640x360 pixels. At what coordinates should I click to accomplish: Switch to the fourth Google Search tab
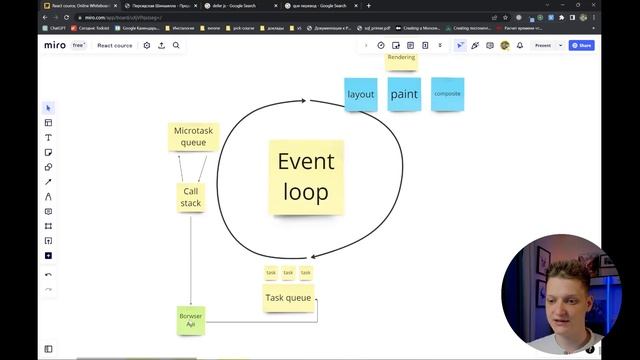pos(321,6)
